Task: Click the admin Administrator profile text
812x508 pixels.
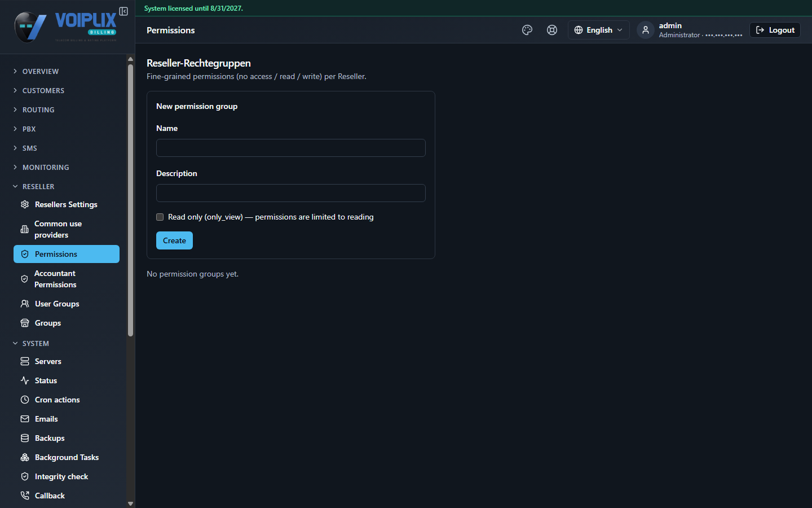Action: 700,30
